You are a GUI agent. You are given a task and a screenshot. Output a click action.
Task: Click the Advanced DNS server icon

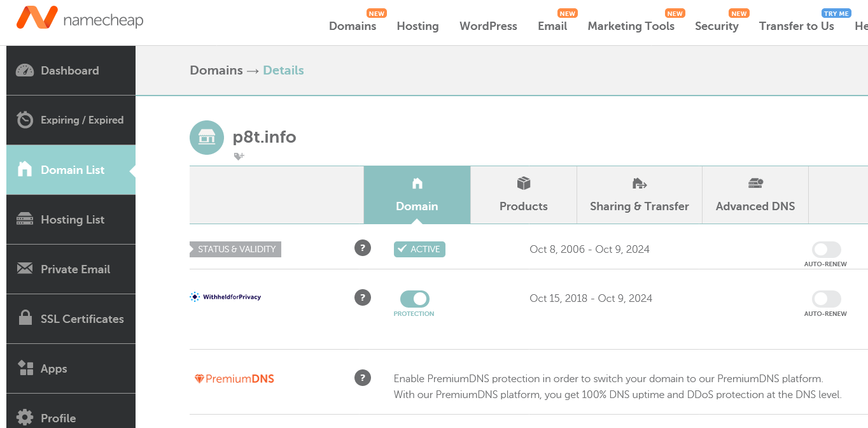[755, 183]
